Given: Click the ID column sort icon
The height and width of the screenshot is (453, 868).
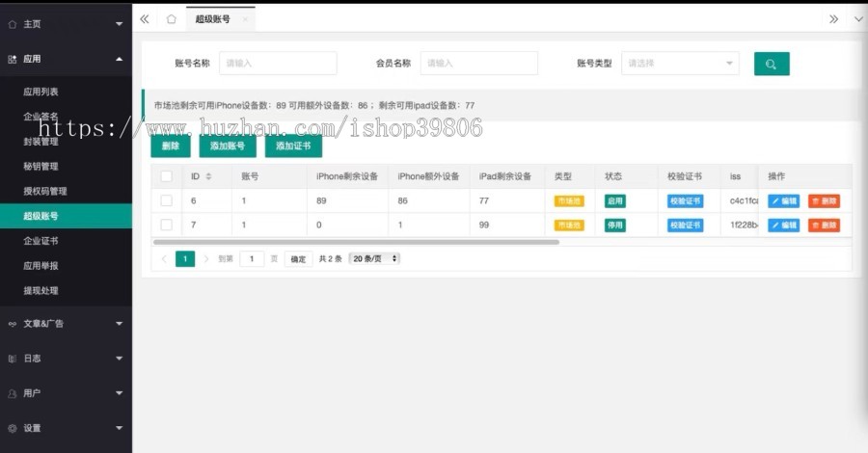Looking at the screenshot, I should 209,176.
